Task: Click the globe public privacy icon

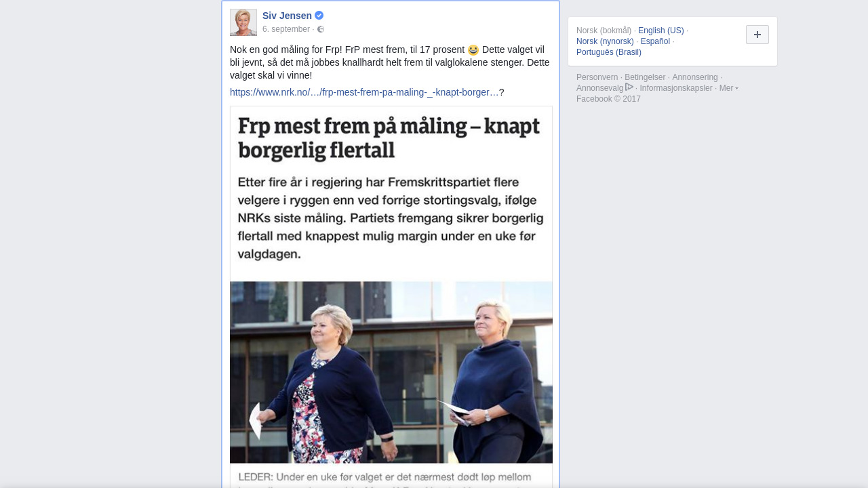Action: (x=321, y=29)
